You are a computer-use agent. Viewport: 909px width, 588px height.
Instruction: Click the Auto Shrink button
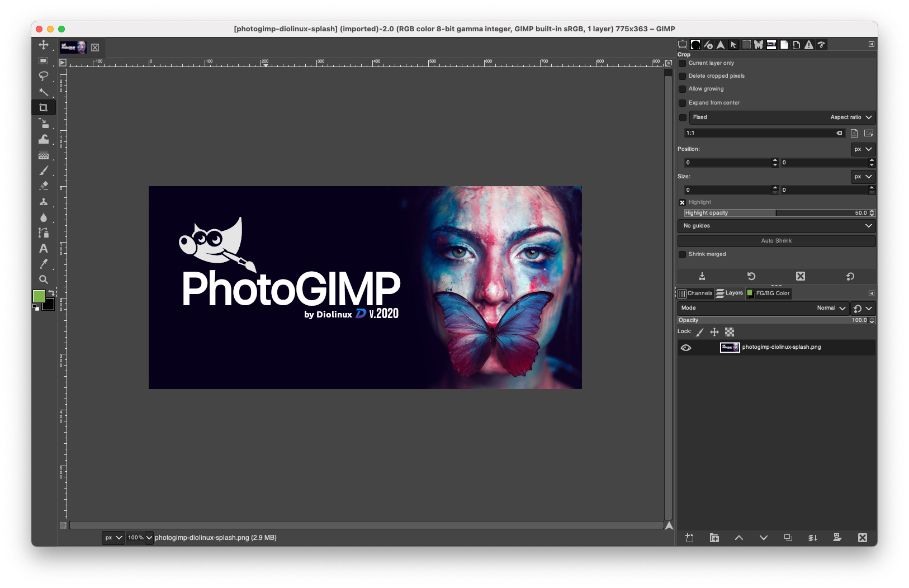(777, 240)
